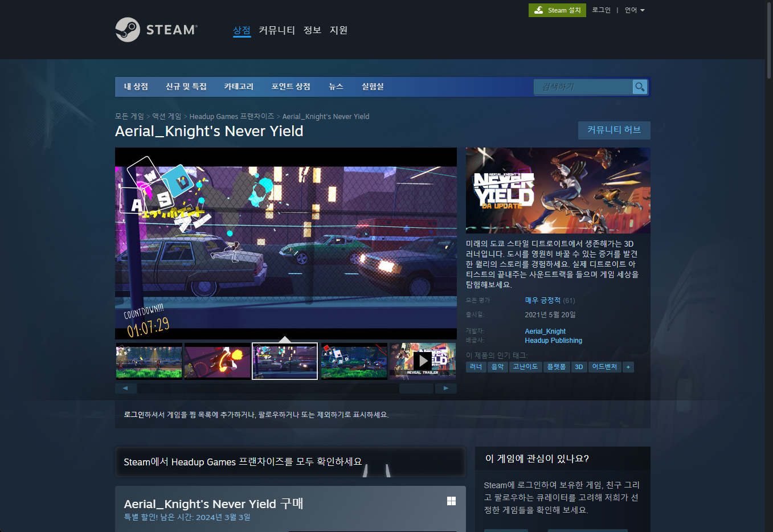
Task: Open the 지원 top navigation item
Action: click(339, 30)
